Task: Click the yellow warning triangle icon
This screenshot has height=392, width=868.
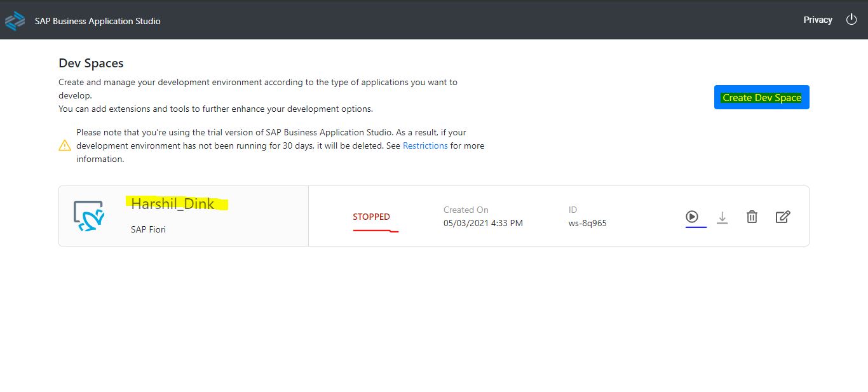Action: 65,145
